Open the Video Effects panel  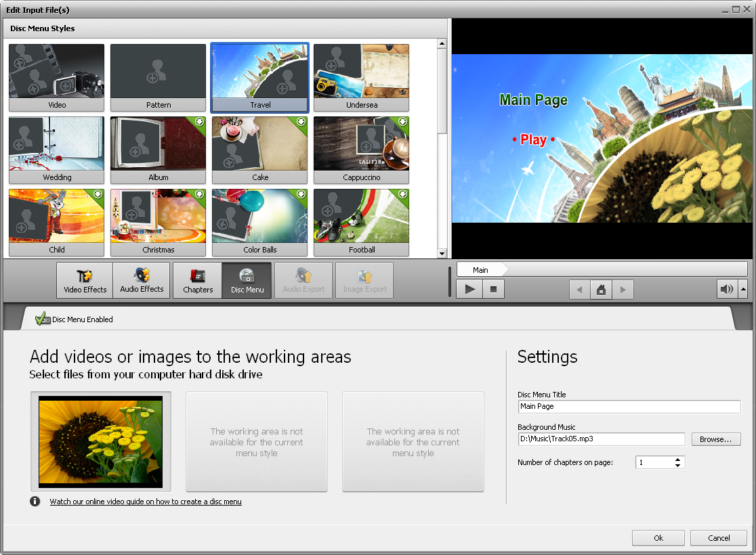(85, 281)
